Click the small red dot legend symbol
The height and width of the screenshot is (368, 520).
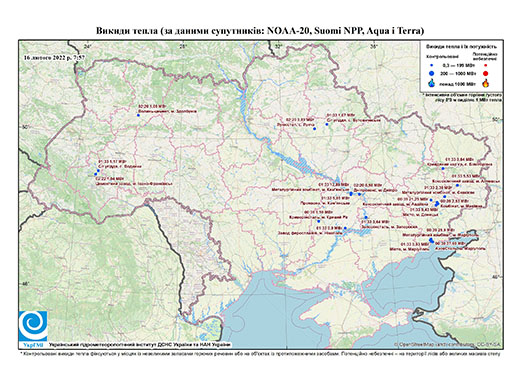pos(486,65)
